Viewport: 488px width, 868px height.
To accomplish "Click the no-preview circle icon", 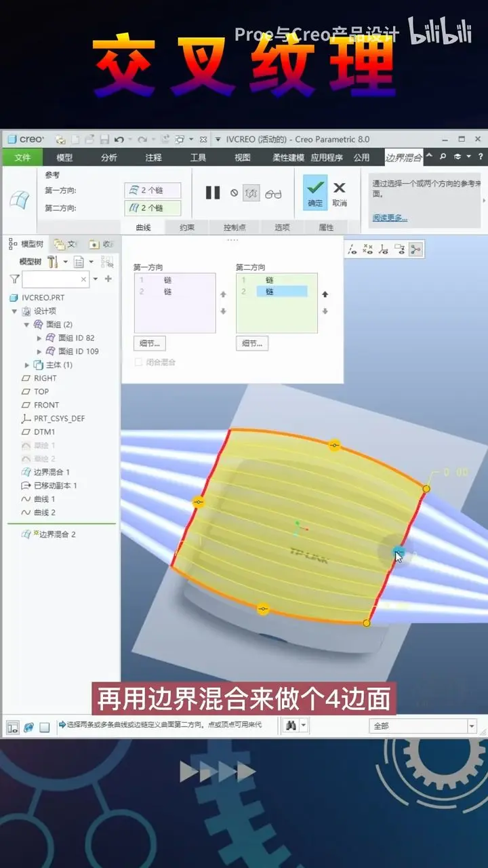I will click(x=234, y=193).
